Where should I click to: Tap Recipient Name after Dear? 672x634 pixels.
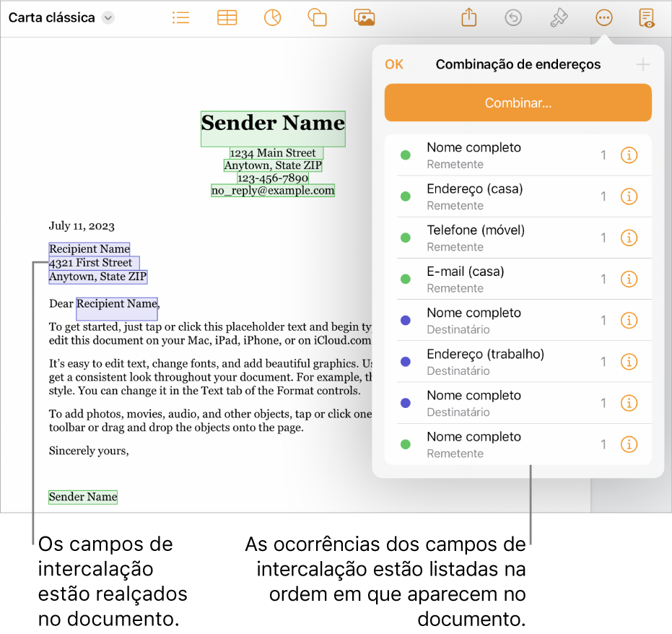pos(117,308)
